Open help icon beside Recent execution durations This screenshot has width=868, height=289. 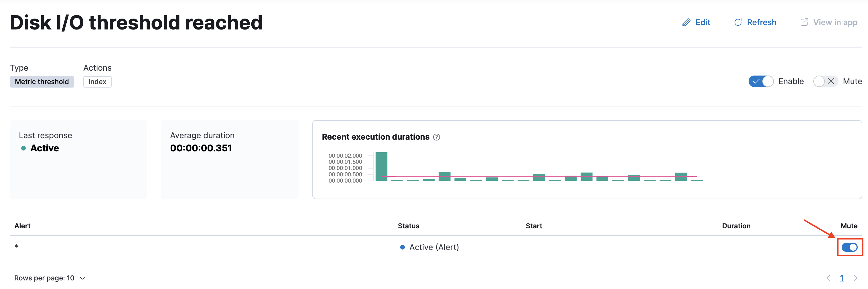[x=436, y=137]
